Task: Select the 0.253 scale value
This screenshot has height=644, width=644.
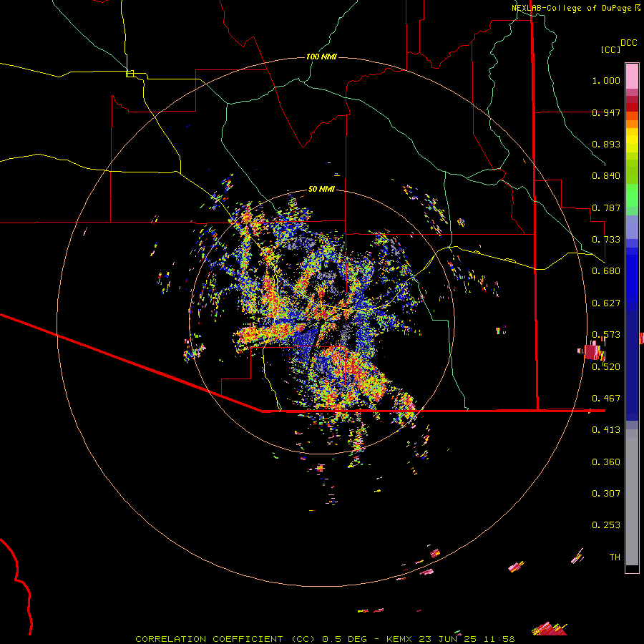Action: coord(606,525)
